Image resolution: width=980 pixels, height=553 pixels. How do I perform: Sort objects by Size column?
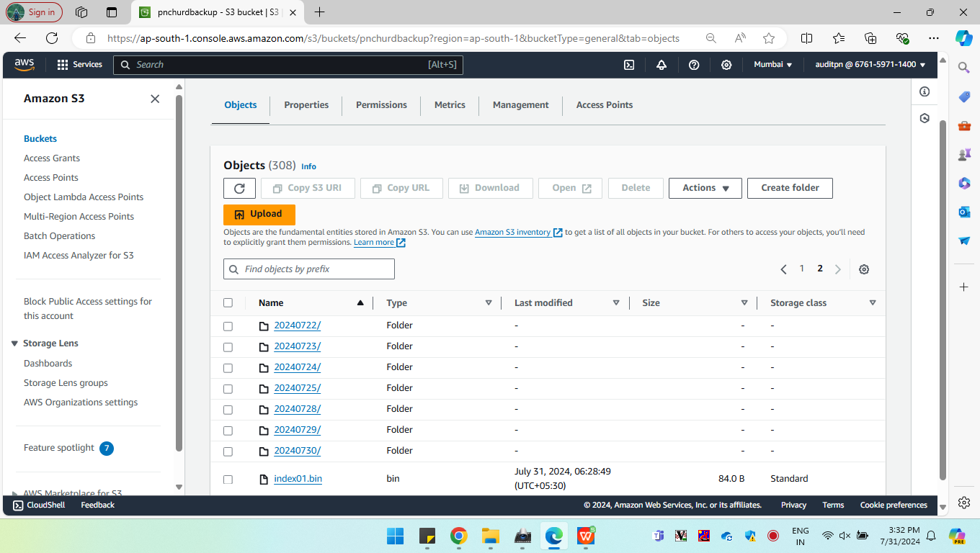(x=744, y=303)
